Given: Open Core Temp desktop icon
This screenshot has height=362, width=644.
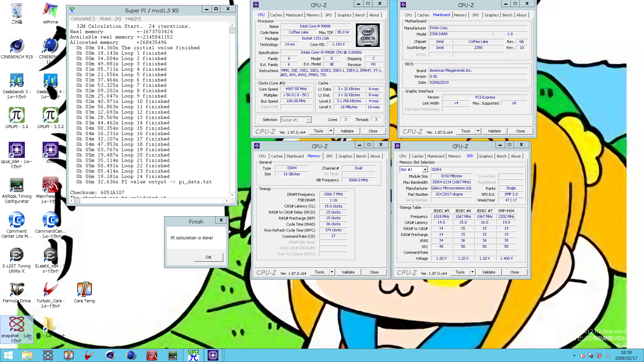Looking at the screenshot, I should pyautogui.click(x=85, y=292).
